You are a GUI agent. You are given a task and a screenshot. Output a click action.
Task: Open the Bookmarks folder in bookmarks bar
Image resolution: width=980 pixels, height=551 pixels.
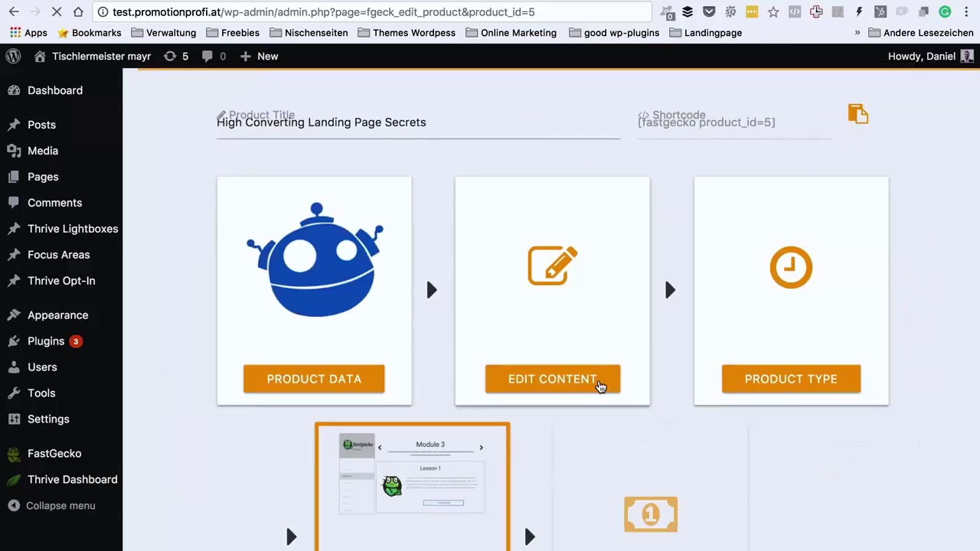pos(90,33)
